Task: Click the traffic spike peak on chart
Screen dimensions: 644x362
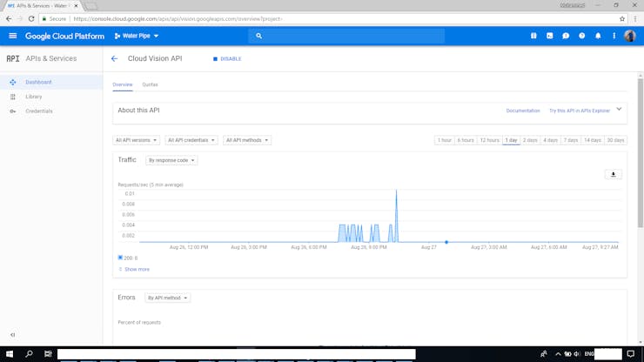Action: point(396,191)
